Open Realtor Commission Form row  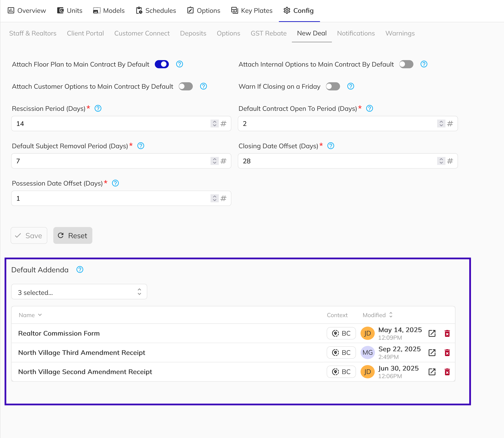233,333
